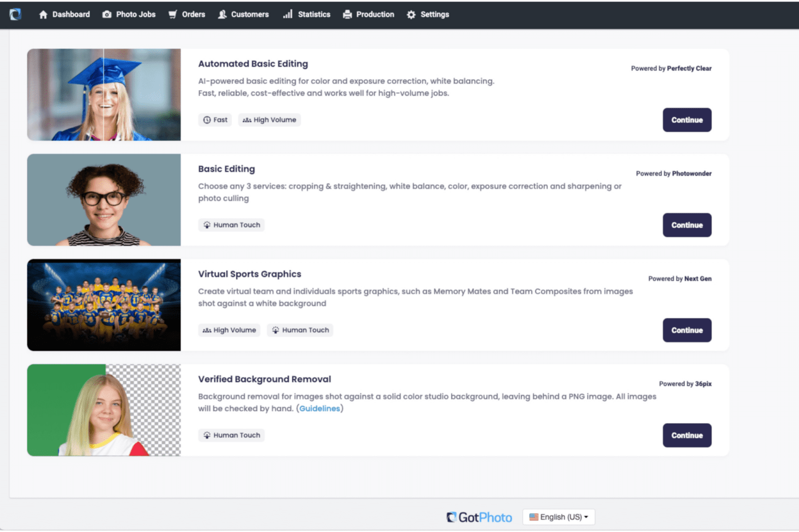Click the Human Touch icon under Verified Background Removal
This screenshot has height=532, width=799.
tap(207, 435)
